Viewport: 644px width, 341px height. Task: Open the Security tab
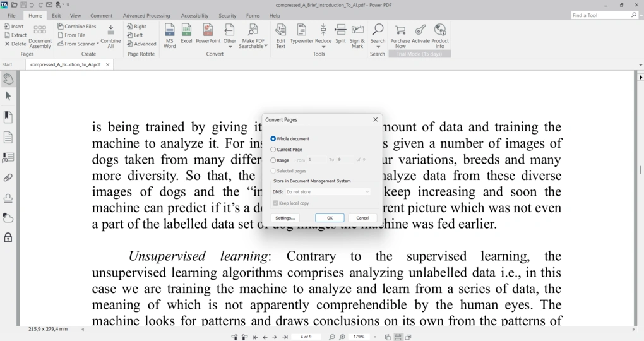click(227, 16)
